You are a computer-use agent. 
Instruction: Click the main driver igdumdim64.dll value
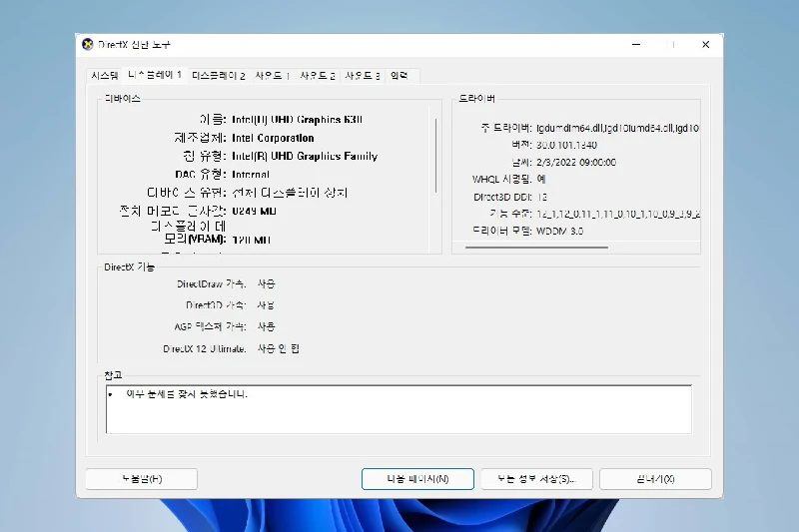pyautogui.click(x=617, y=129)
